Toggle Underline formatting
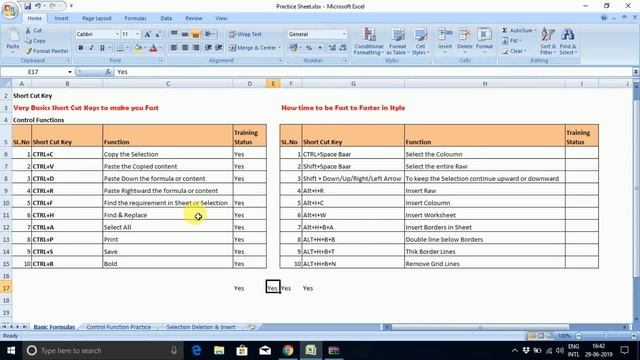Image resolution: width=640 pixels, height=360 pixels. (x=102, y=48)
